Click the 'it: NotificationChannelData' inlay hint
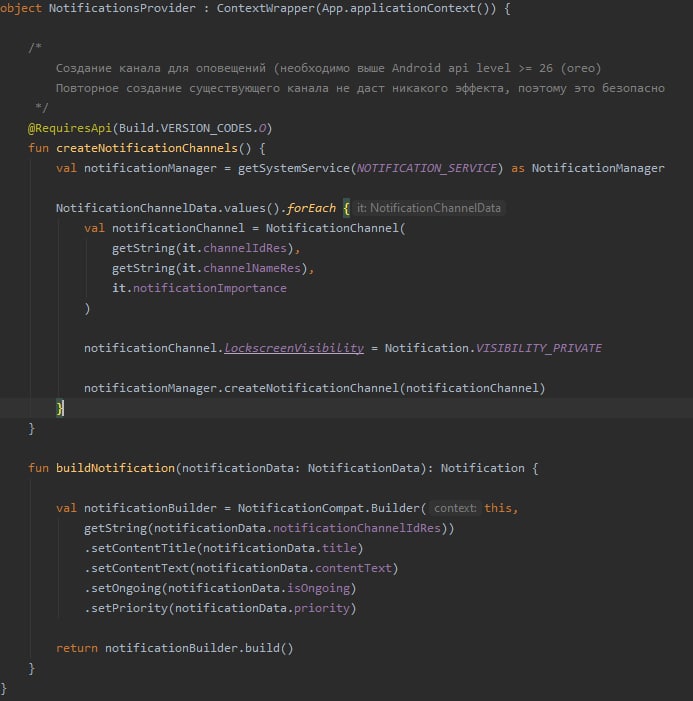This screenshot has width=693, height=701. coord(428,208)
